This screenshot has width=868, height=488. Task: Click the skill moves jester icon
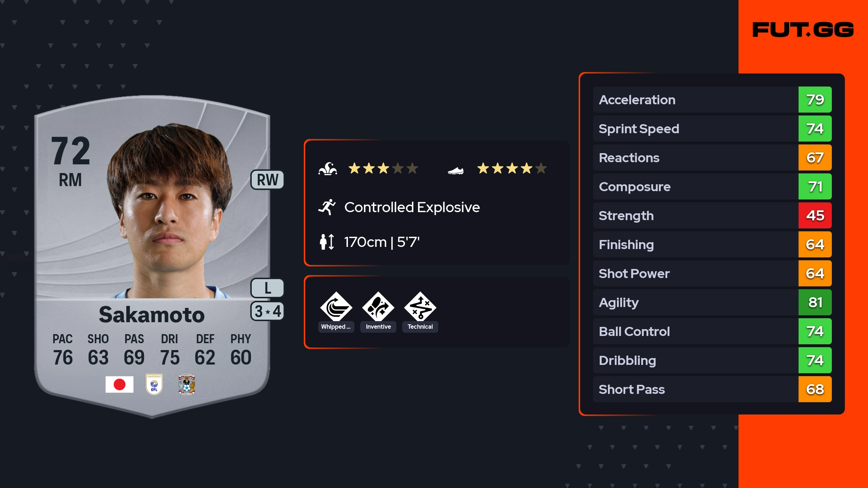pos(328,169)
